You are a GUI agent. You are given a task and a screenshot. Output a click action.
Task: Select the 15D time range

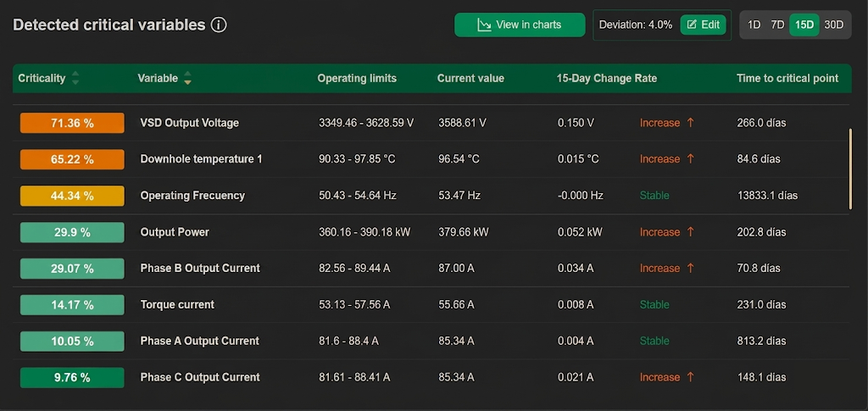click(804, 25)
